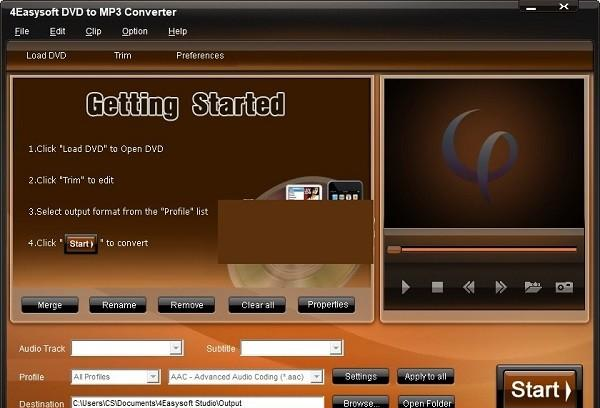Click the orange playback progress bar
This screenshot has width=600, height=408.
[489, 250]
